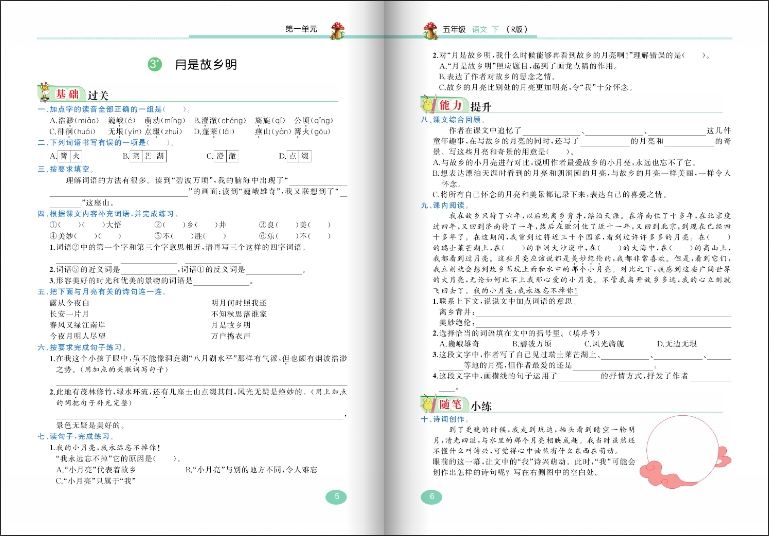Click question heading "五、把下面与月亮有关的诗句连一连"

(102, 291)
